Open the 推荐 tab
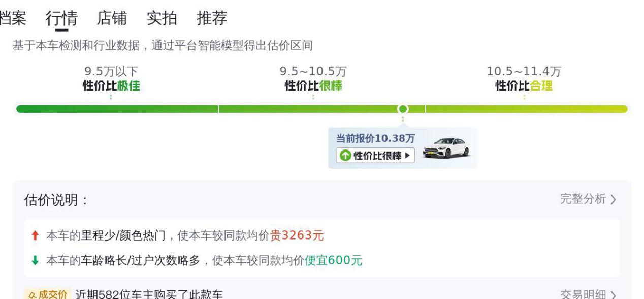644x299 pixels. pyautogui.click(x=212, y=19)
